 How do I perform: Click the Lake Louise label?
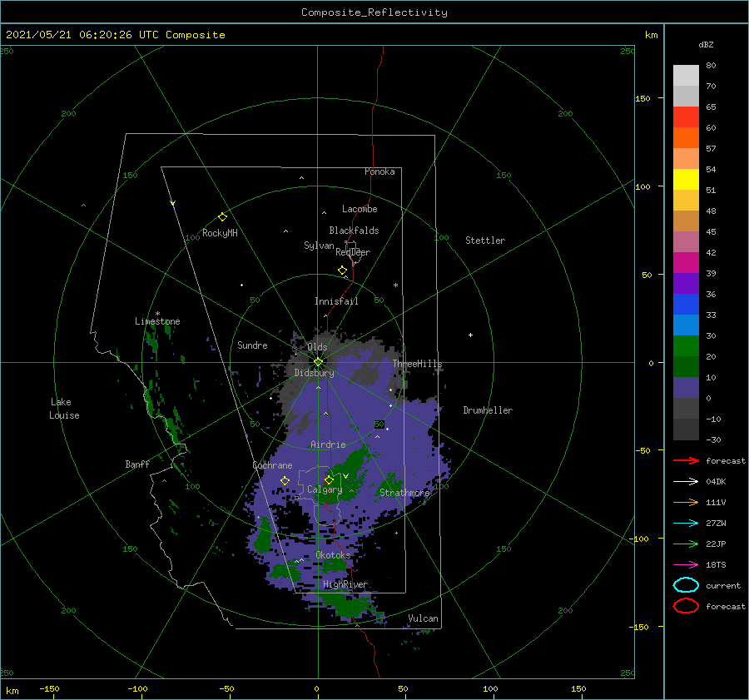(64, 409)
